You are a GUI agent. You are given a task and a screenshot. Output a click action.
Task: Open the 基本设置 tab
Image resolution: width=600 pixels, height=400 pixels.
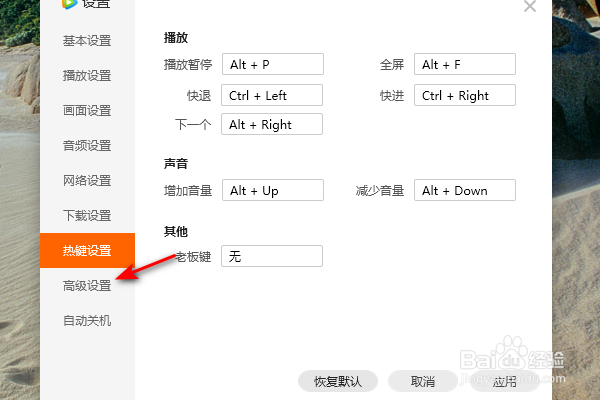click(x=87, y=41)
